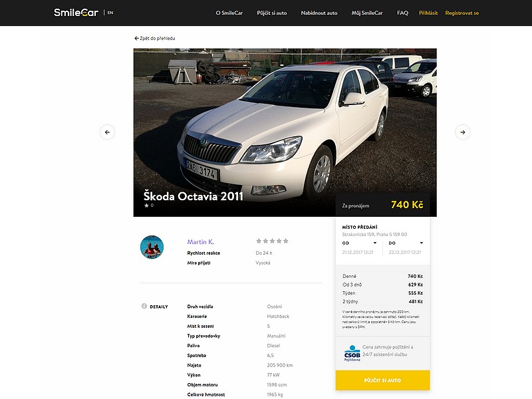Open Nabídnout auto page
532x399 pixels.
(x=319, y=13)
